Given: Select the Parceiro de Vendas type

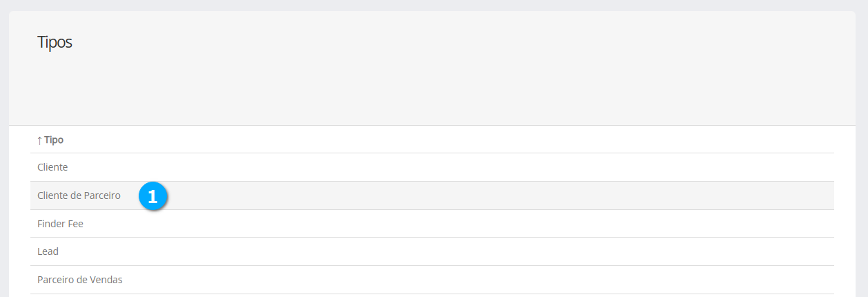Looking at the screenshot, I should [79, 280].
